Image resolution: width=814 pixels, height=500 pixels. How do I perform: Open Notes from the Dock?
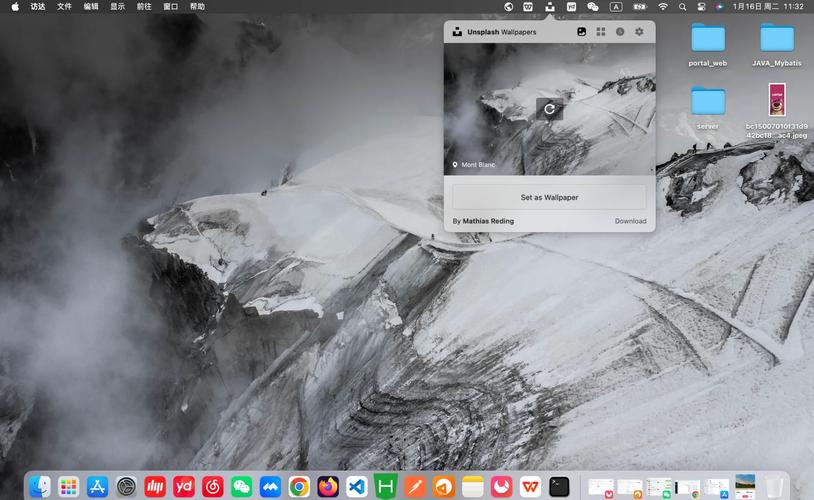472,487
